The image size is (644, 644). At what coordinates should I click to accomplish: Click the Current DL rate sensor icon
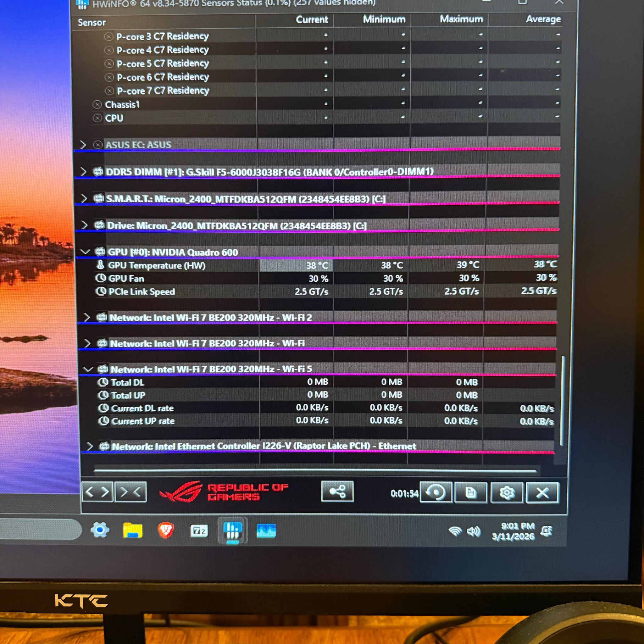tap(104, 408)
